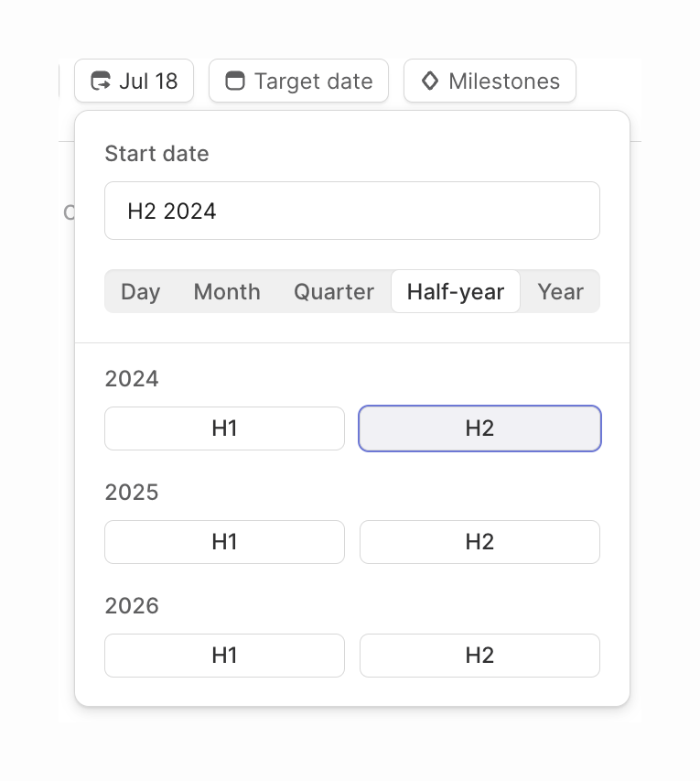Select the Half-year granularity option
The image size is (700, 781).
tap(455, 291)
